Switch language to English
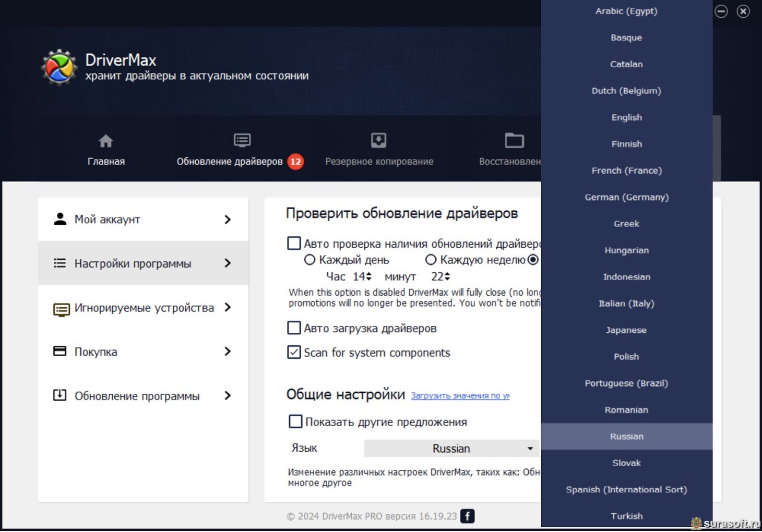 pos(626,117)
